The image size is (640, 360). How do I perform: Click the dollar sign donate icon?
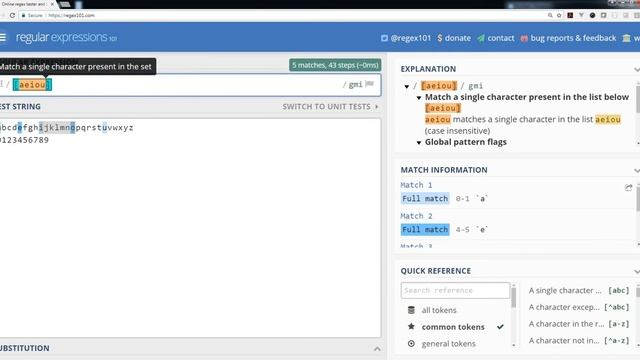click(x=440, y=38)
